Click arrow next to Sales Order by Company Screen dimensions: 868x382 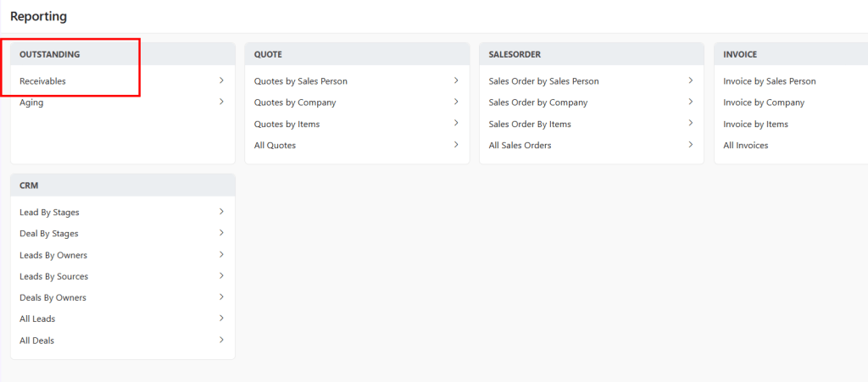click(x=691, y=102)
